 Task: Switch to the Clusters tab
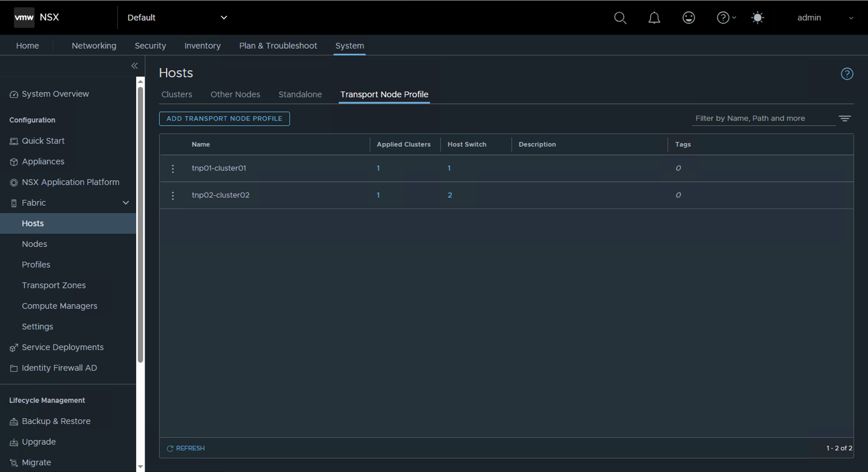[x=177, y=95]
